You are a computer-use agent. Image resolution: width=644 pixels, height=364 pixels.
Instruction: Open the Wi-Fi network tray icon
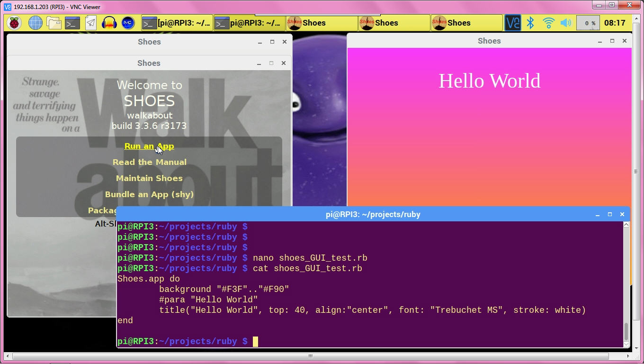pos(548,23)
